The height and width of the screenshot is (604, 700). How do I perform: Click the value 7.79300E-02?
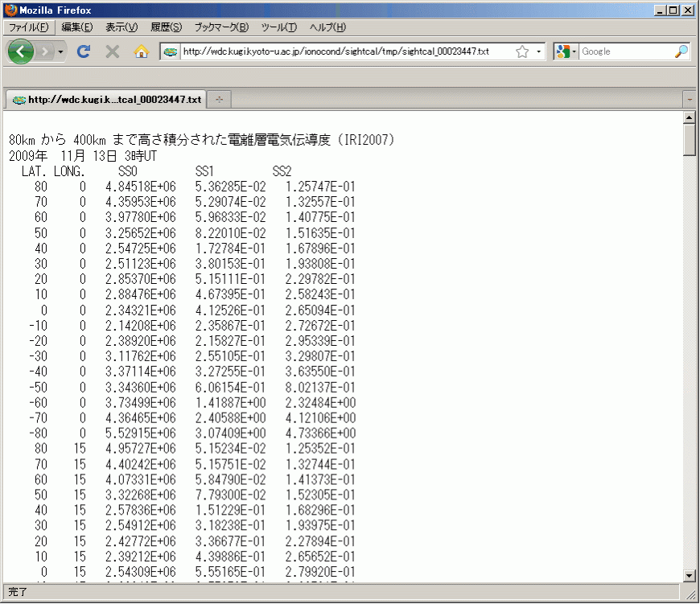point(230,495)
